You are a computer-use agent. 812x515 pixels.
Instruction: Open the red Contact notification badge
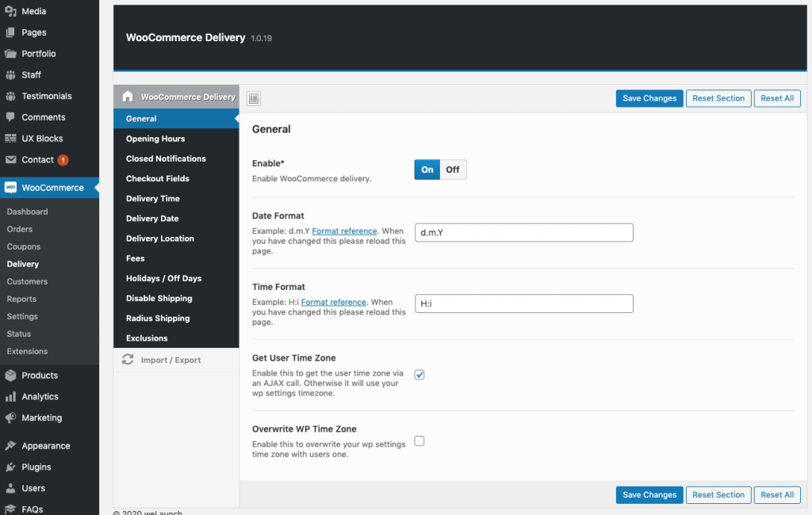point(63,160)
